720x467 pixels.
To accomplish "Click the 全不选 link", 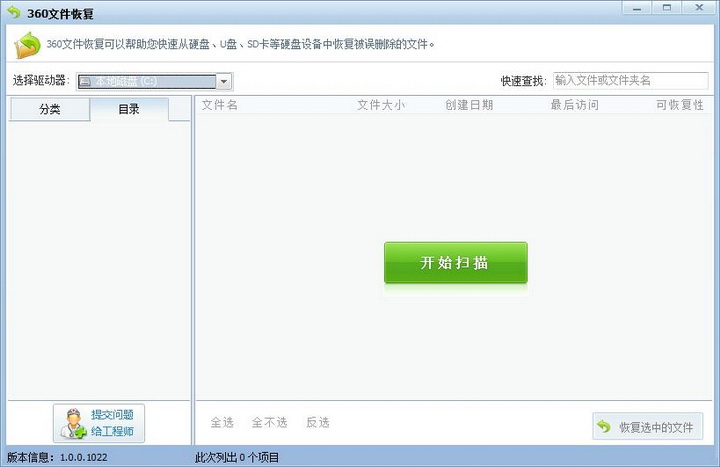I will tap(270, 422).
